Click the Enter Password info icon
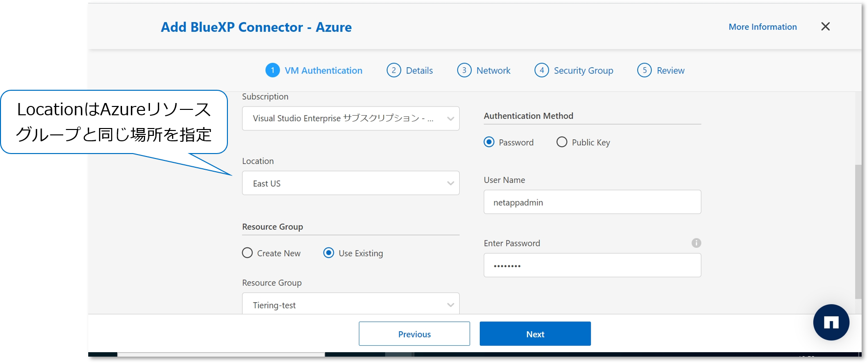 [696, 243]
